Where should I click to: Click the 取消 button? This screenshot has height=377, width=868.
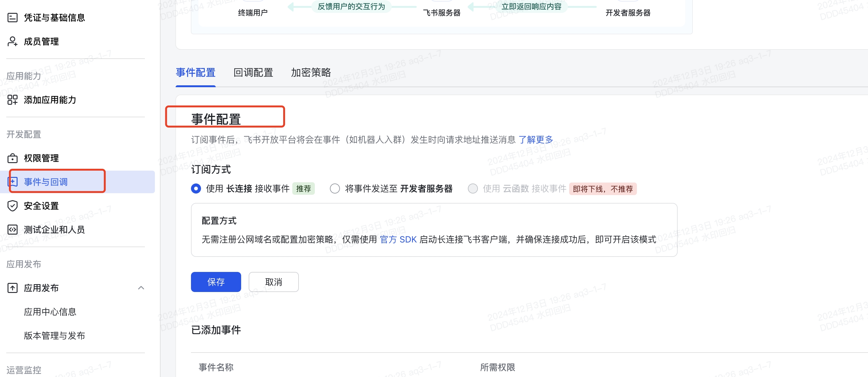(274, 282)
